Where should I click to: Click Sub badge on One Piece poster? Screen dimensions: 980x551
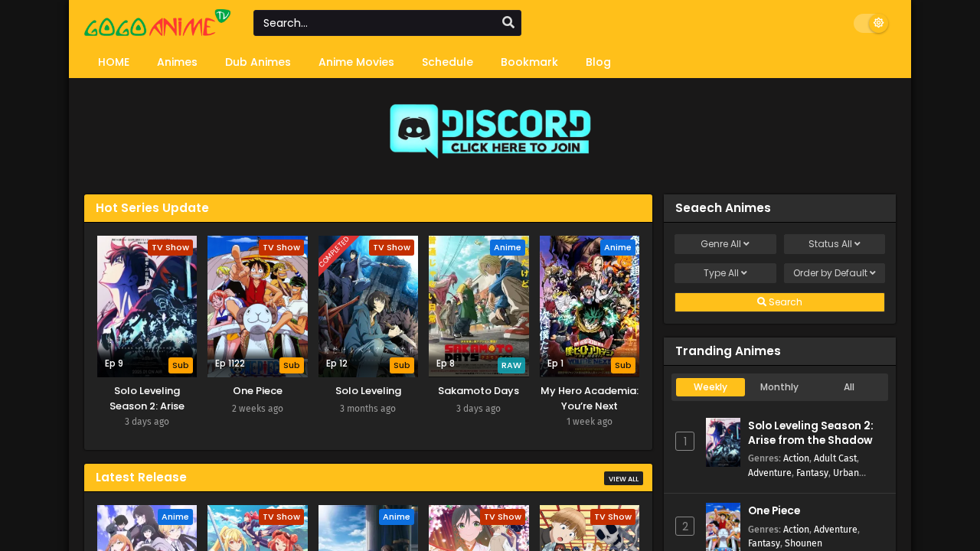click(292, 366)
